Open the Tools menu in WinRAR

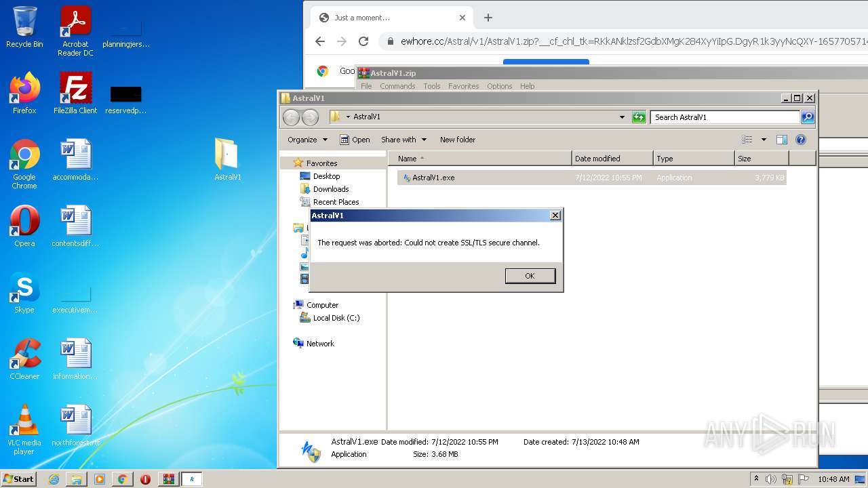[x=432, y=86]
